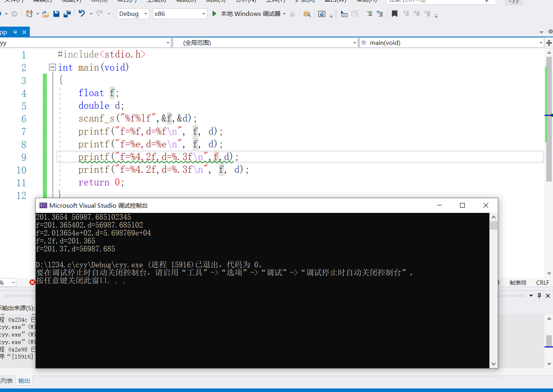Click the greyed Redo arrow
This screenshot has height=392, width=553.
click(99, 14)
